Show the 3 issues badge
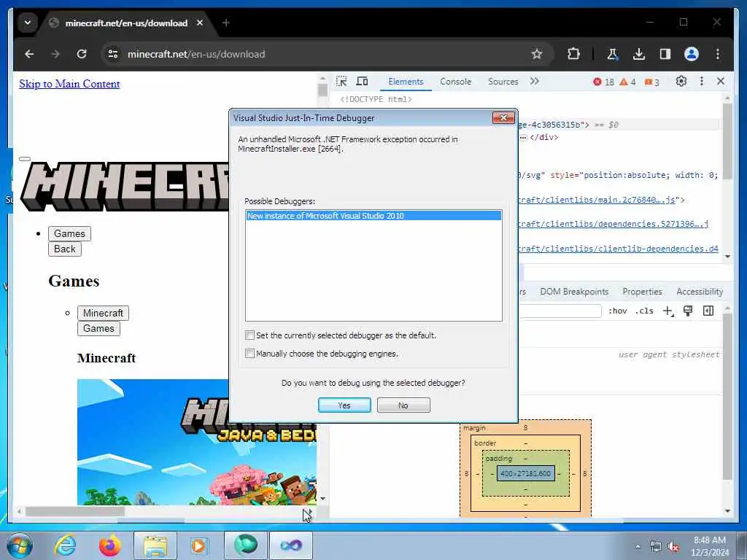 (651, 82)
